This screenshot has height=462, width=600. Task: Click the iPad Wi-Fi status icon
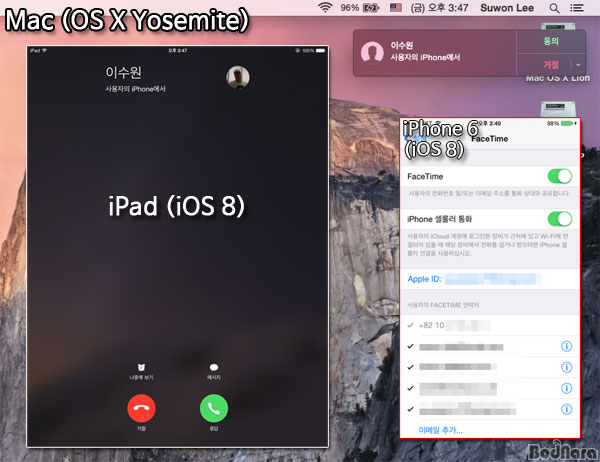[x=44, y=50]
